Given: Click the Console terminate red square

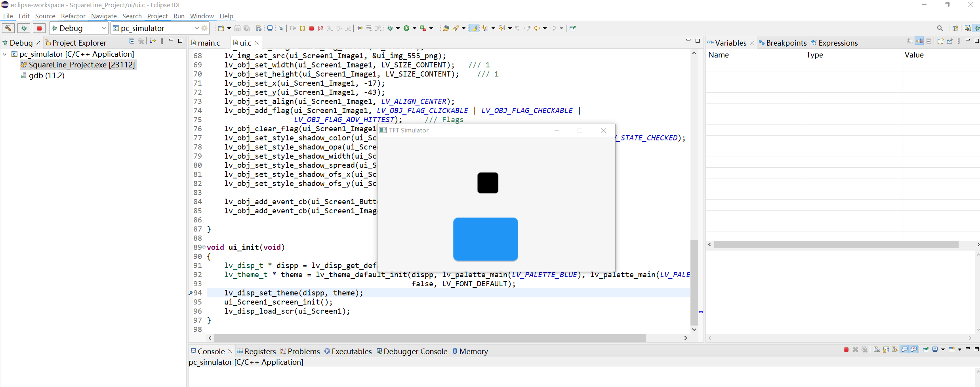Looking at the screenshot, I should (x=846, y=350).
